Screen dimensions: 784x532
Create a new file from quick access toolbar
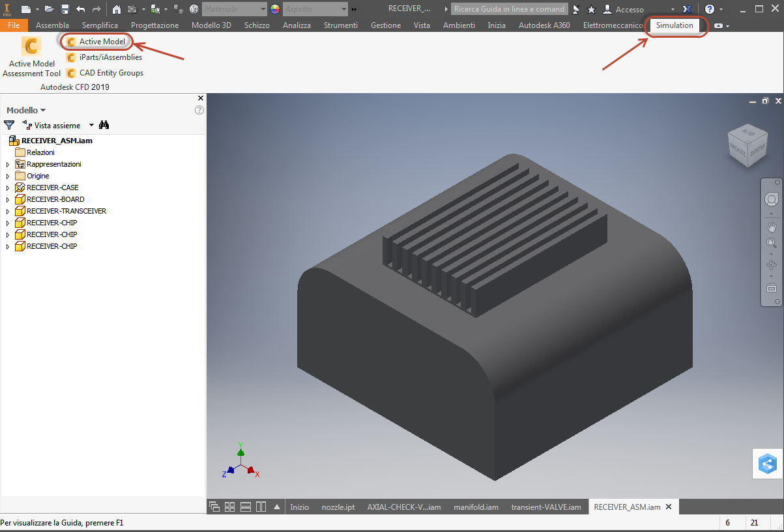point(25,9)
